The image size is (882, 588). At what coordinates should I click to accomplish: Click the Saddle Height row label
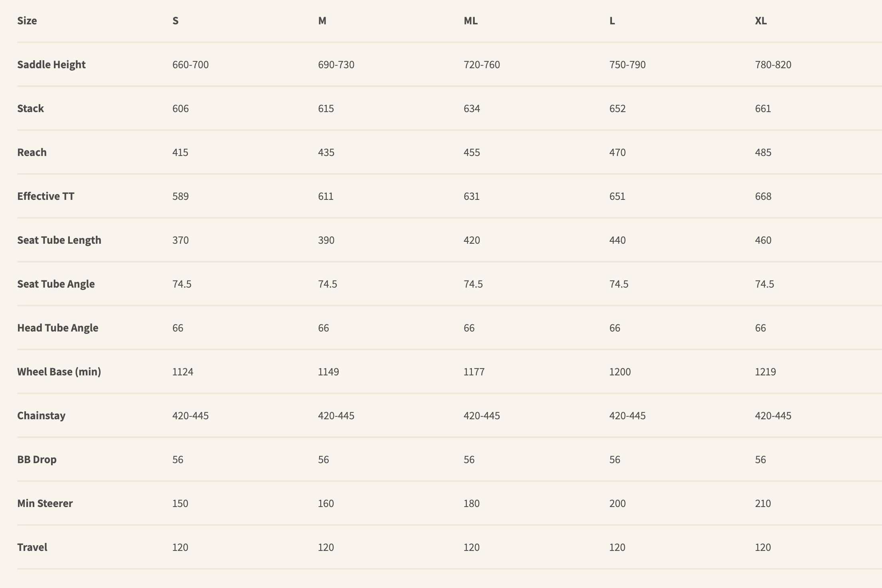(51, 65)
